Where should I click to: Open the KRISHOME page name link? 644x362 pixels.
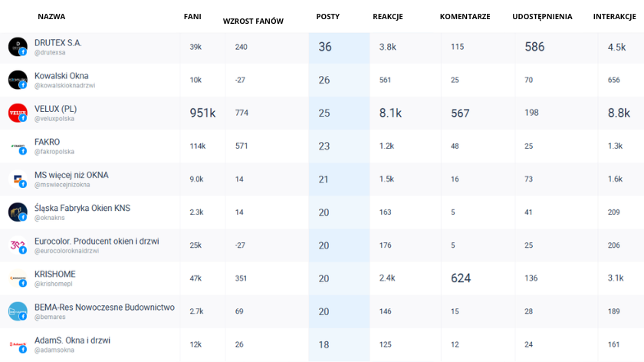[55, 274]
